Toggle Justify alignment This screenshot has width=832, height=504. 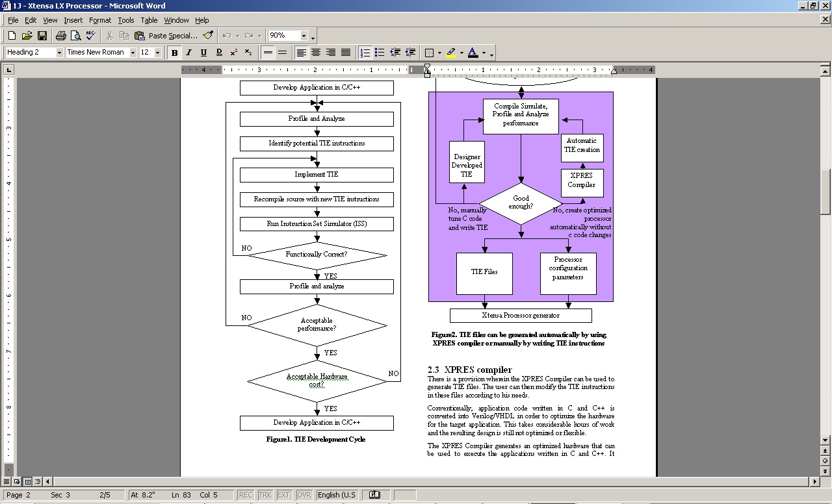point(346,53)
